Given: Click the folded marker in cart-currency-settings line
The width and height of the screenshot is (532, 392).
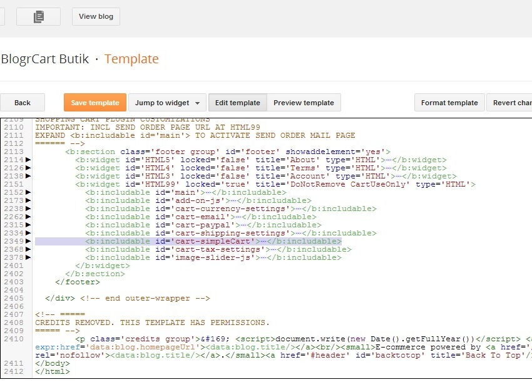Looking at the screenshot, I should [x=299, y=209].
